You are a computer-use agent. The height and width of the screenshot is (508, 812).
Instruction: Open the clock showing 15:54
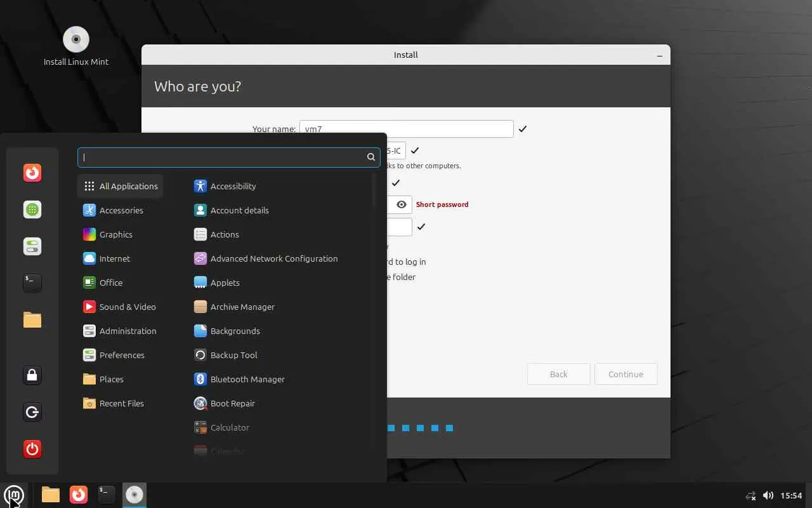791,495
